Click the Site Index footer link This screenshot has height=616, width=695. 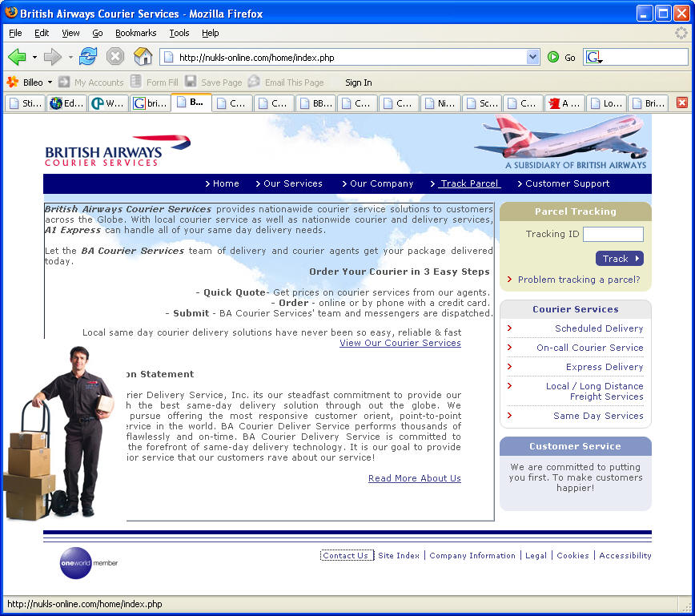click(x=399, y=555)
